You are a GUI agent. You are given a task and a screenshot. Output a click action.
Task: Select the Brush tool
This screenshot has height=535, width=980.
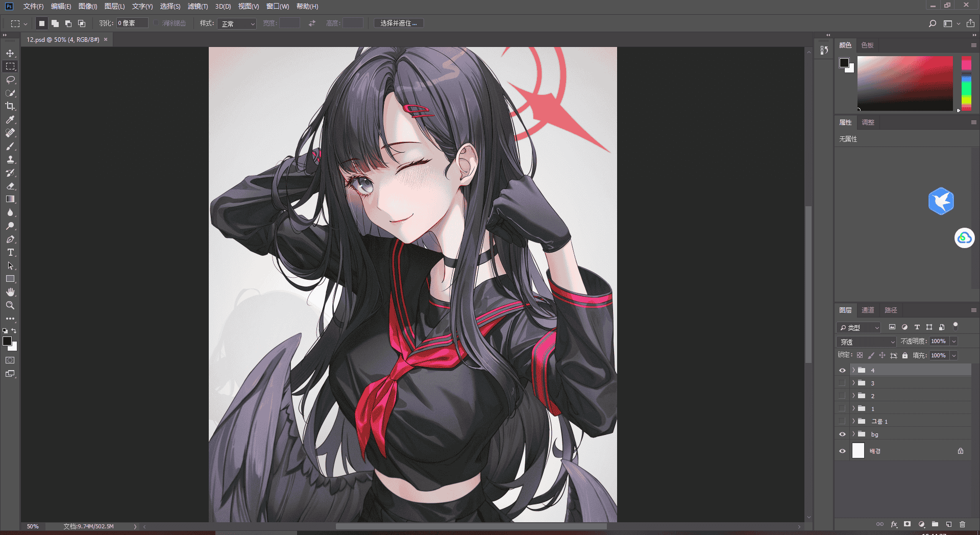(10, 146)
